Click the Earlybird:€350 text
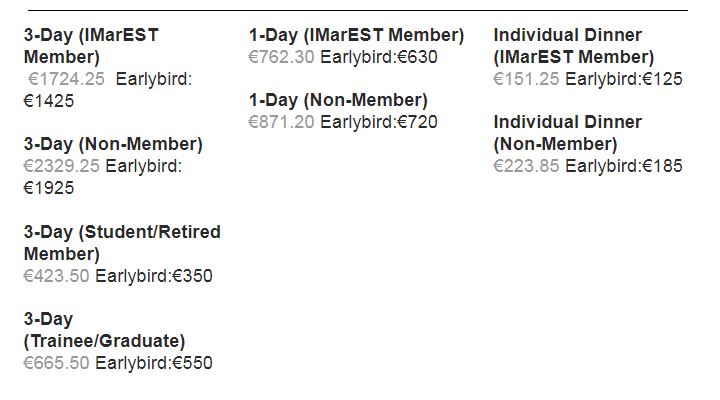Viewport: 720px width, 400px height. coord(154,276)
